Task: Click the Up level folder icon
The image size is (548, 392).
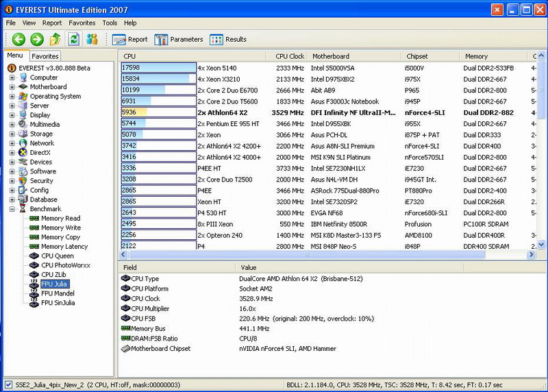Action: (55, 40)
